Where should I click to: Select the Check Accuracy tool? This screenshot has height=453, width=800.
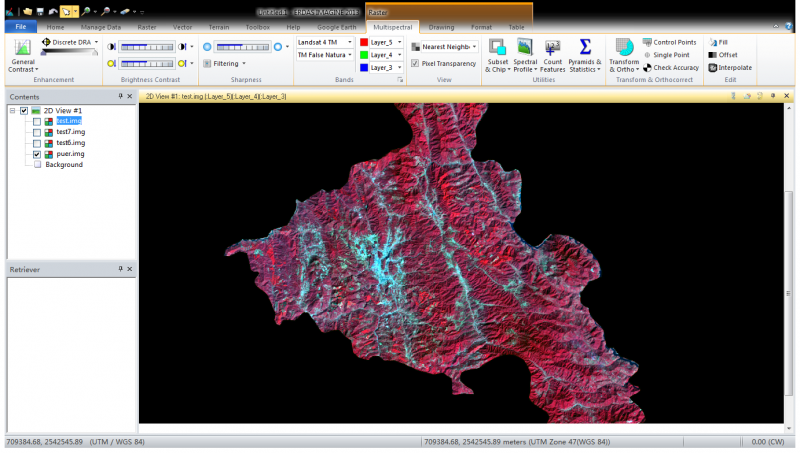coord(670,68)
